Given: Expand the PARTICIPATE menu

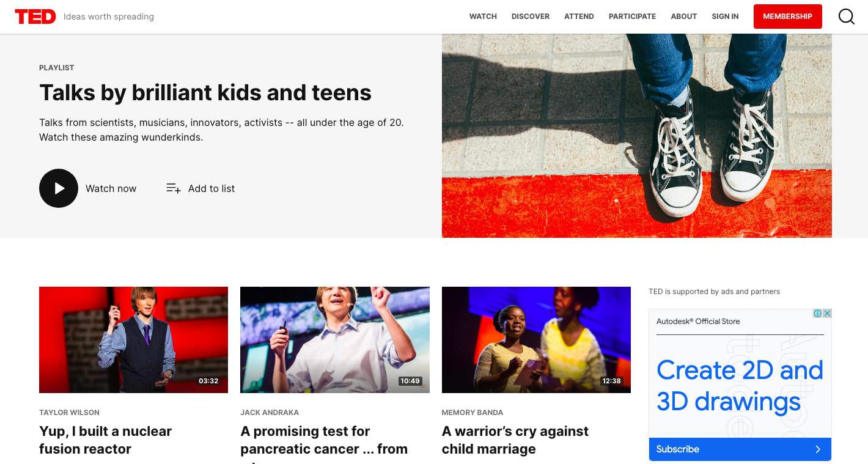Looking at the screenshot, I should 632,17.
